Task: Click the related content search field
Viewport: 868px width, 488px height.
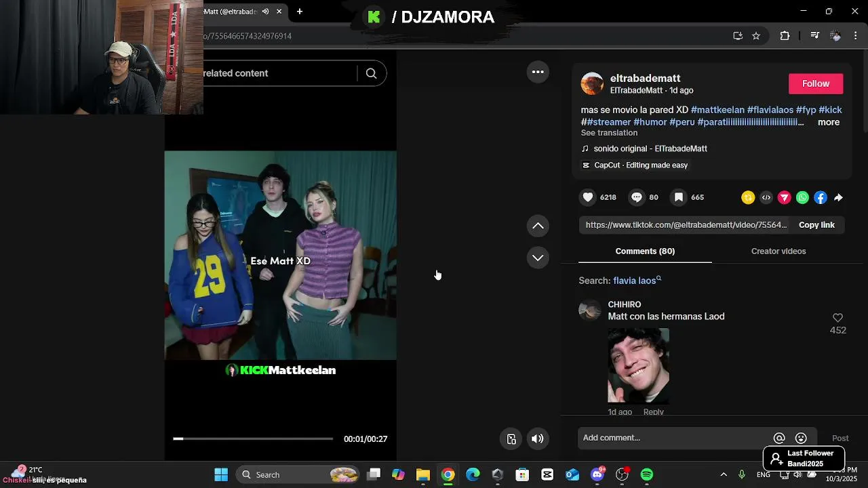Action: coord(279,73)
